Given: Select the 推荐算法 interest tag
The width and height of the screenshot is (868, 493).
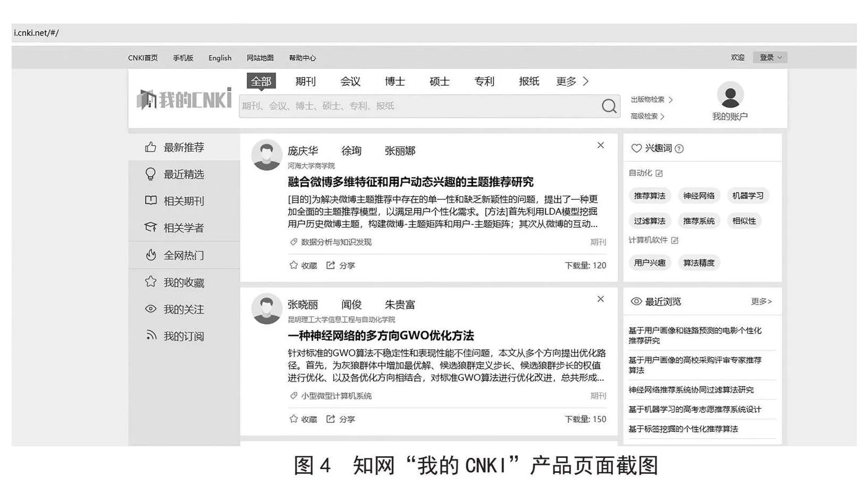Looking at the screenshot, I should pyautogui.click(x=650, y=196).
